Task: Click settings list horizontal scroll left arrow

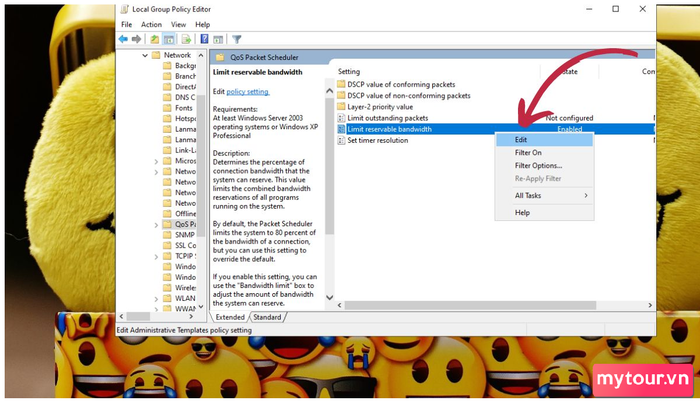Action: [340, 305]
